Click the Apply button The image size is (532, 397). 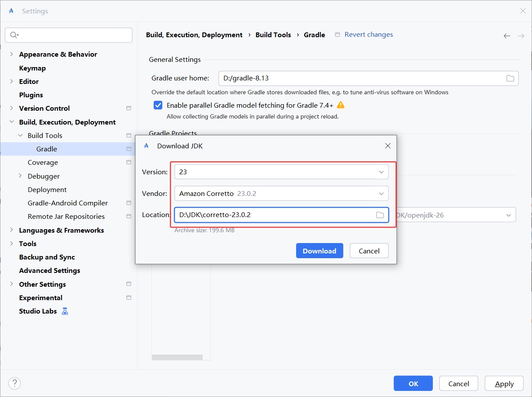click(x=504, y=384)
